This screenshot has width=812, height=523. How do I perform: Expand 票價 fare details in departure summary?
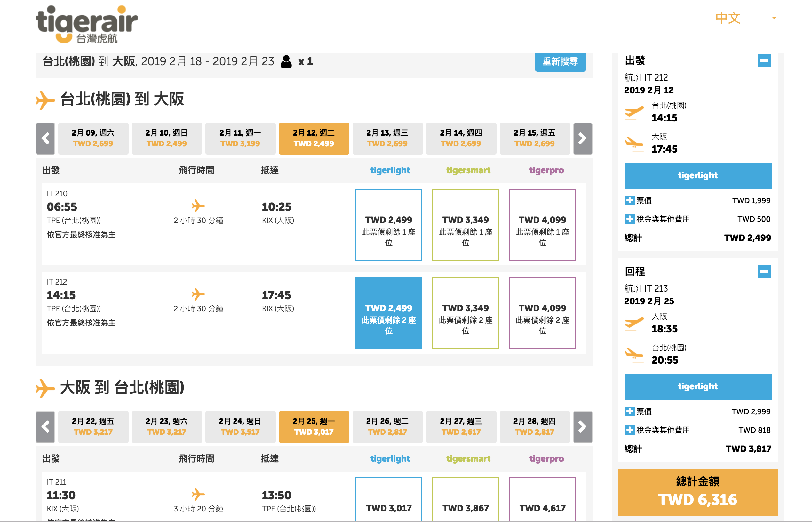(x=630, y=200)
